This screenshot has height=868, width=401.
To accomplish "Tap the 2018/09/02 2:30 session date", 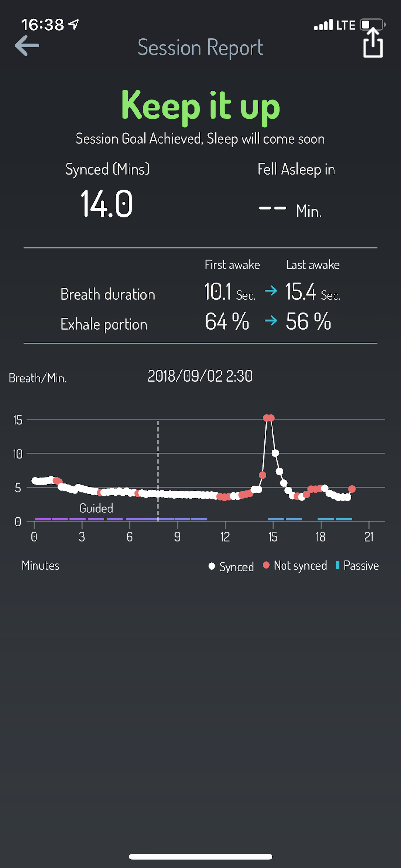I will click(200, 376).
